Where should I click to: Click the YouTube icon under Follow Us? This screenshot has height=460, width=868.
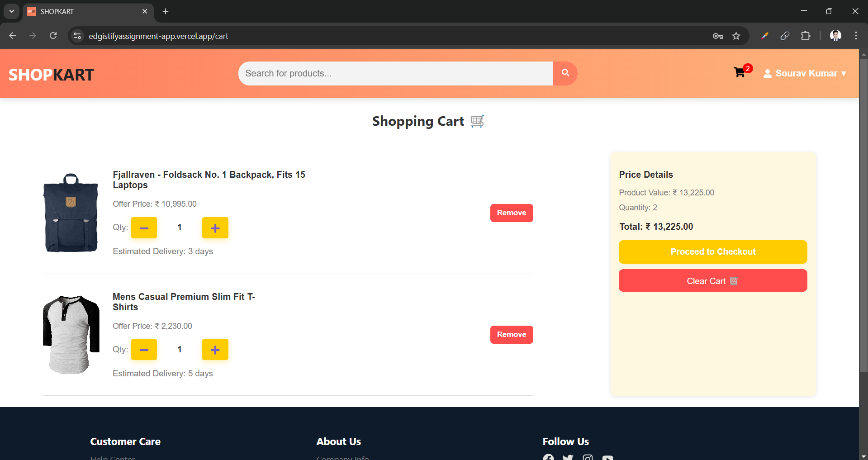(607, 458)
